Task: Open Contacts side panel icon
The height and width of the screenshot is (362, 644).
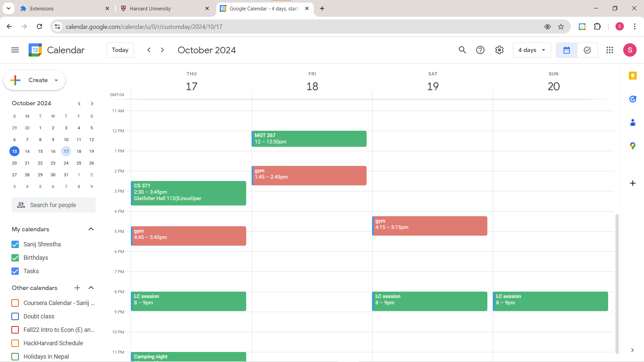Action: [633, 122]
